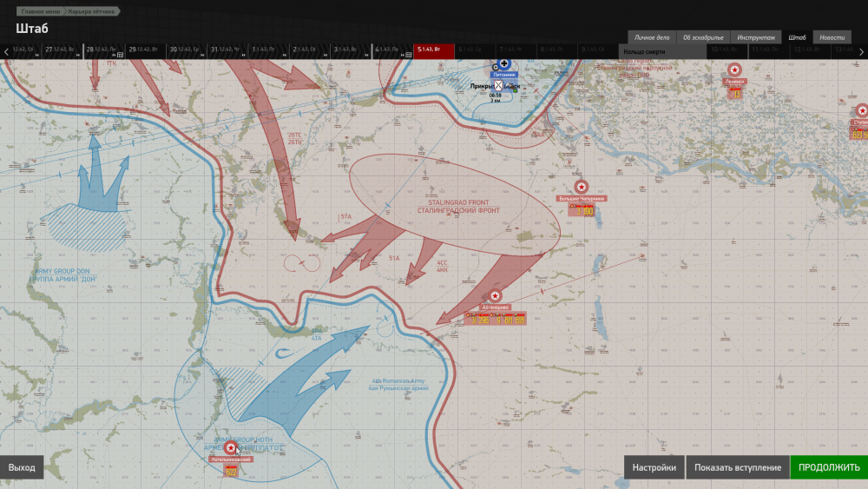Viewport: 868px width, 489px height.
Task: Click unit badge 31 296 under Абганерово
Action: point(478,319)
